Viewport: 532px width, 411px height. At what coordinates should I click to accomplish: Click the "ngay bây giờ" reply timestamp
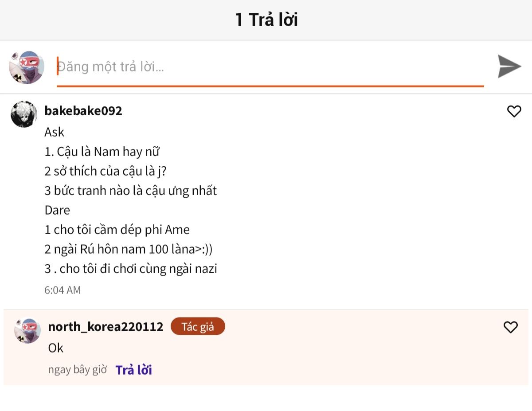pyautogui.click(x=77, y=370)
